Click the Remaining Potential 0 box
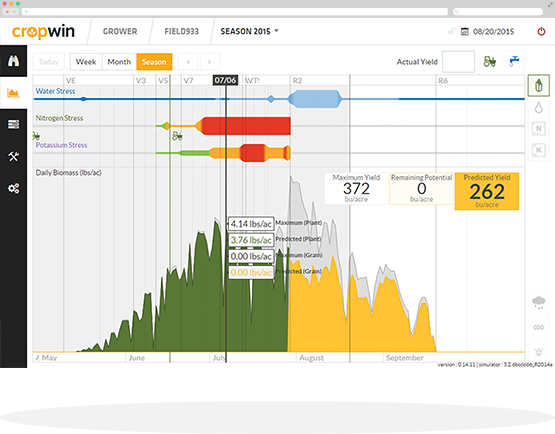This screenshot has width=555, height=434. [421, 189]
